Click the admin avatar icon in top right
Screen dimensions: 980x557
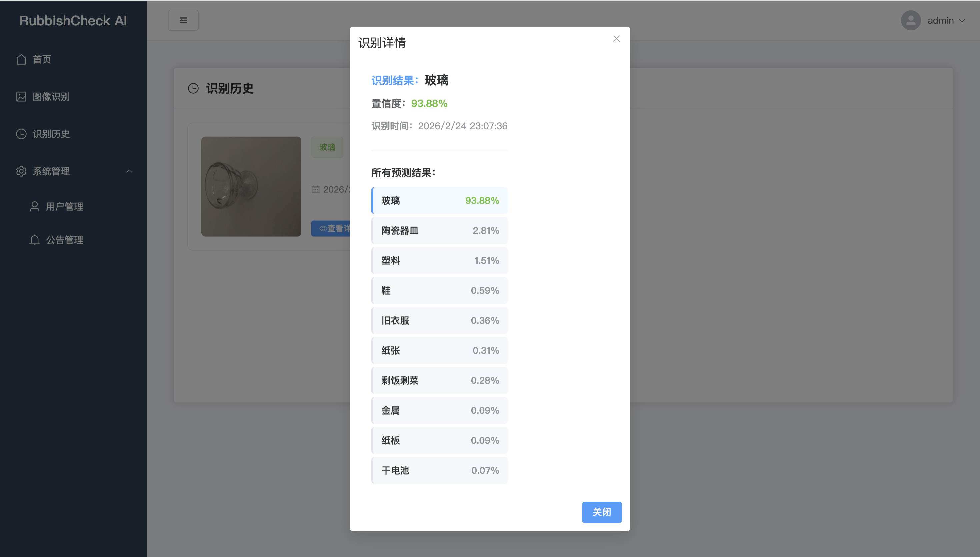click(x=911, y=20)
